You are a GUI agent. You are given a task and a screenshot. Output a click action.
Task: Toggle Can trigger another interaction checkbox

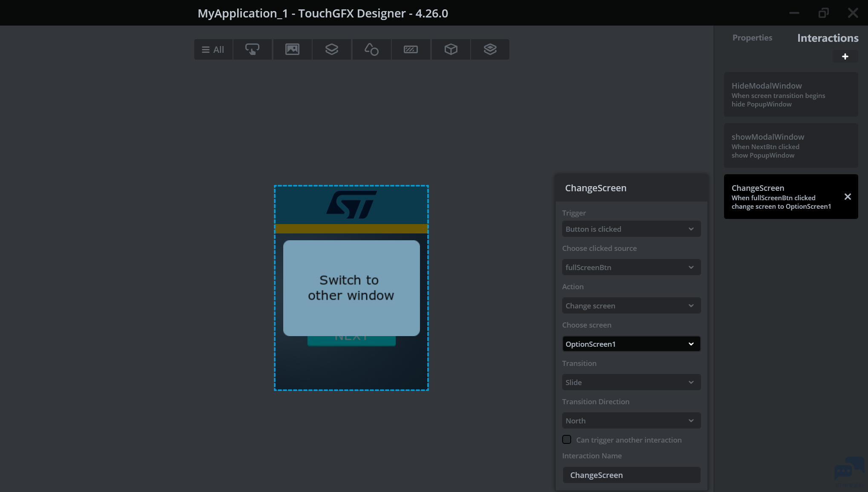(x=566, y=439)
